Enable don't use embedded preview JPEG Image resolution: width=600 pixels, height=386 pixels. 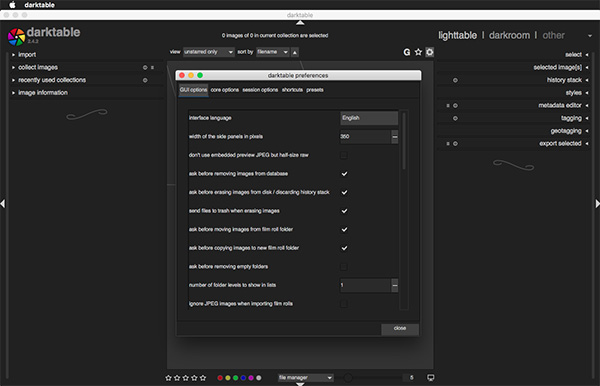pos(344,155)
